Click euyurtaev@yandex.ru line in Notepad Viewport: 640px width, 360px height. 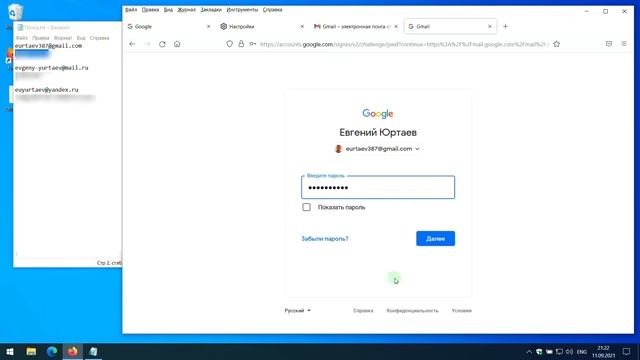(x=47, y=90)
